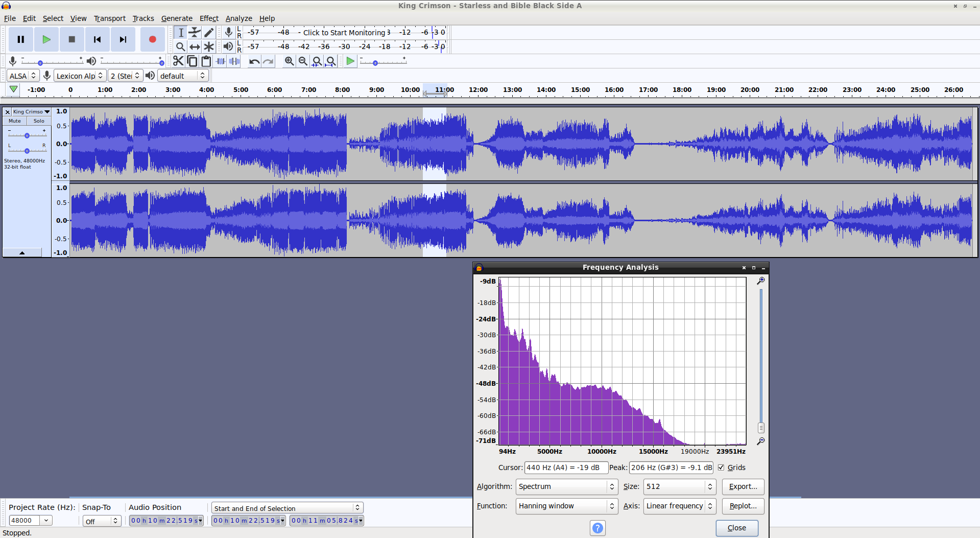Click the Export... button
Screen dimensions: 980x538
pyautogui.click(x=743, y=486)
